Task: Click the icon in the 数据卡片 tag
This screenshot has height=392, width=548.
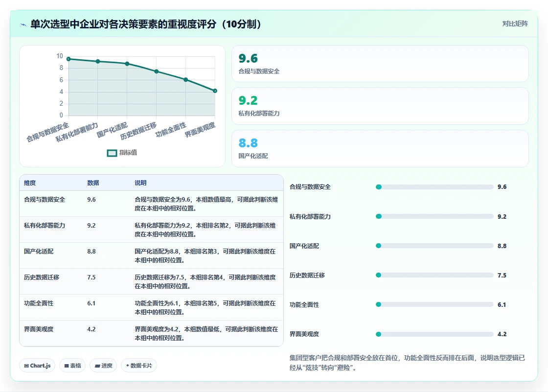Action: tap(128, 366)
